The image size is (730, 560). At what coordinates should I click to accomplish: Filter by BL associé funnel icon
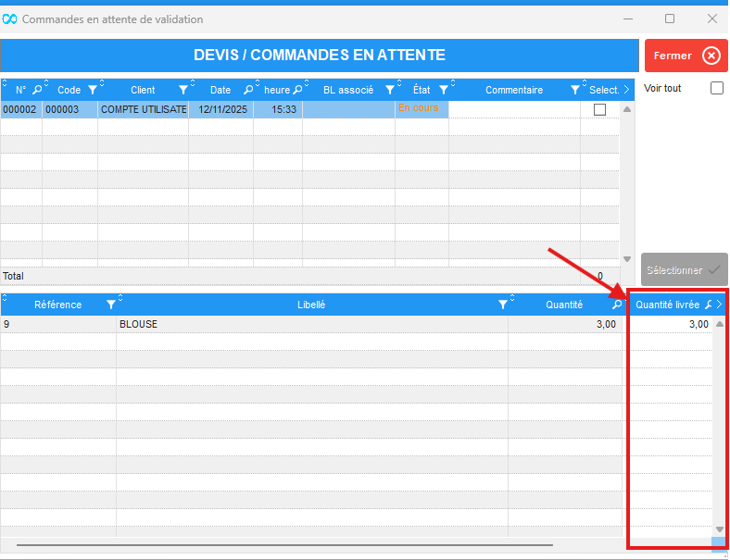tap(390, 90)
